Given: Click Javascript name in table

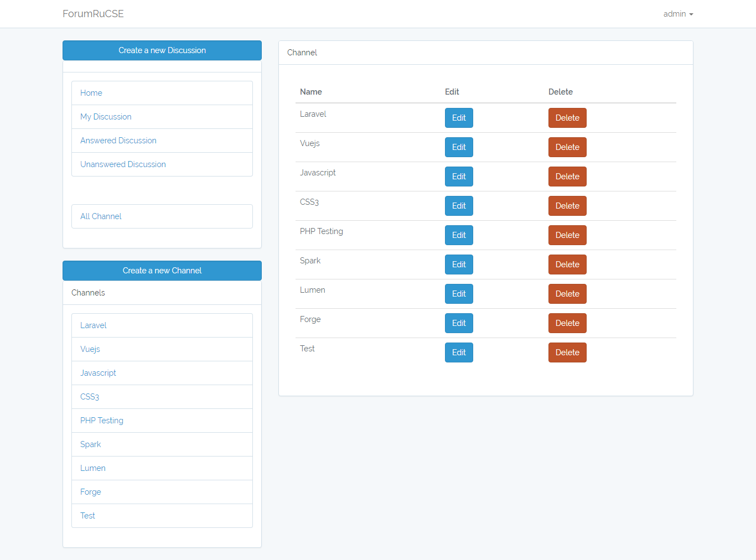Looking at the screenshot, I should (318, 173).
